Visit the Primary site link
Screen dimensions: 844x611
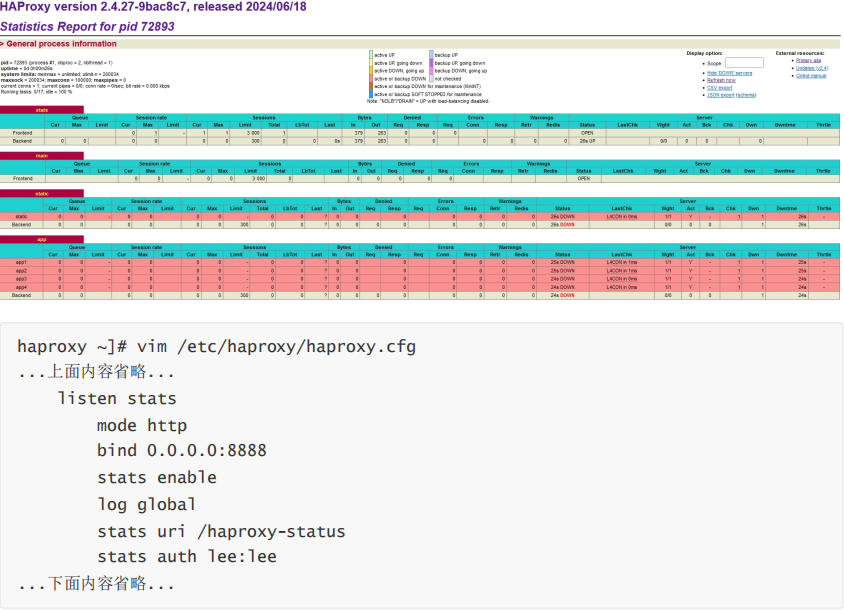808,61
